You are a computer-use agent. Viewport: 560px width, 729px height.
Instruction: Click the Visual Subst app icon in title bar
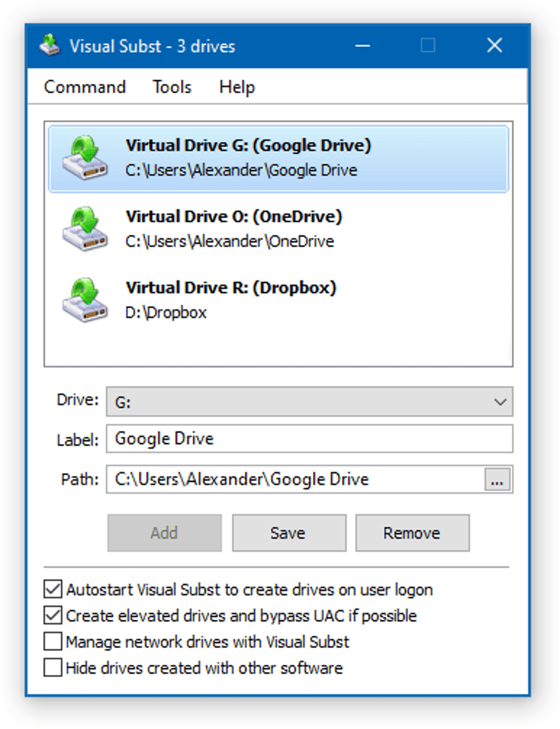pyautogui.click(x=50, y=46)
